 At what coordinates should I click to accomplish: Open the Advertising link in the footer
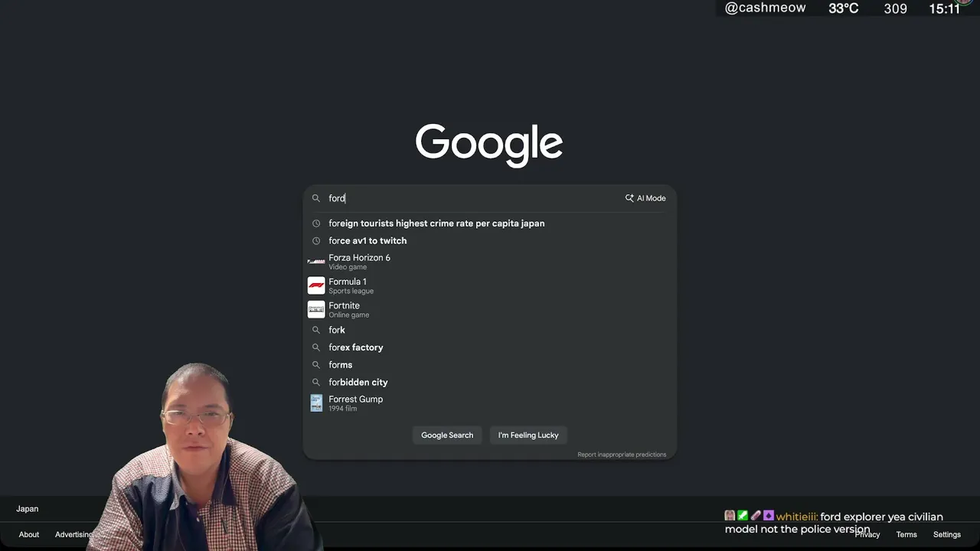[73, 534]
